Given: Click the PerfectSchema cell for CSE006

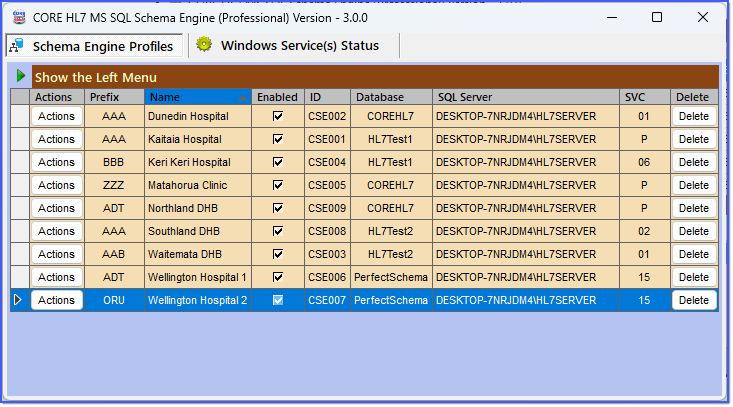Looking at the screenshot, I should [x=391, y=277].
